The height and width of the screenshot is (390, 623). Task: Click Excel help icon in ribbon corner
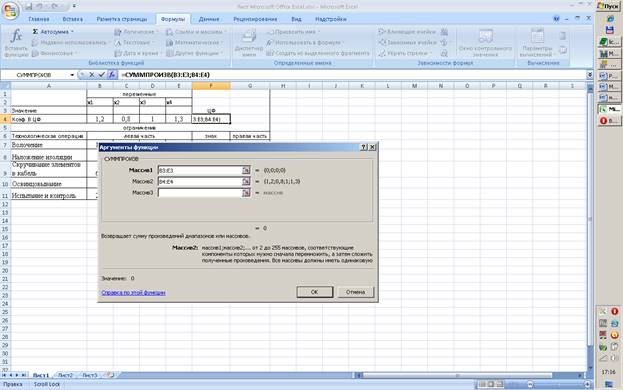click(557, 19)
